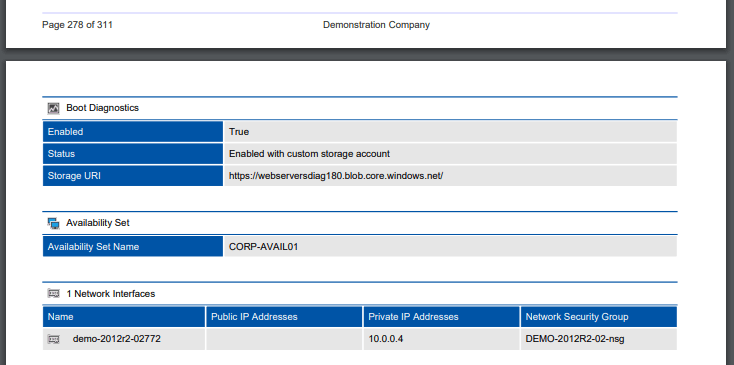The width and height of the screenshot is (734, 365).
Task: Click the Storage URI row label
Action: click(x=133, y=175)
